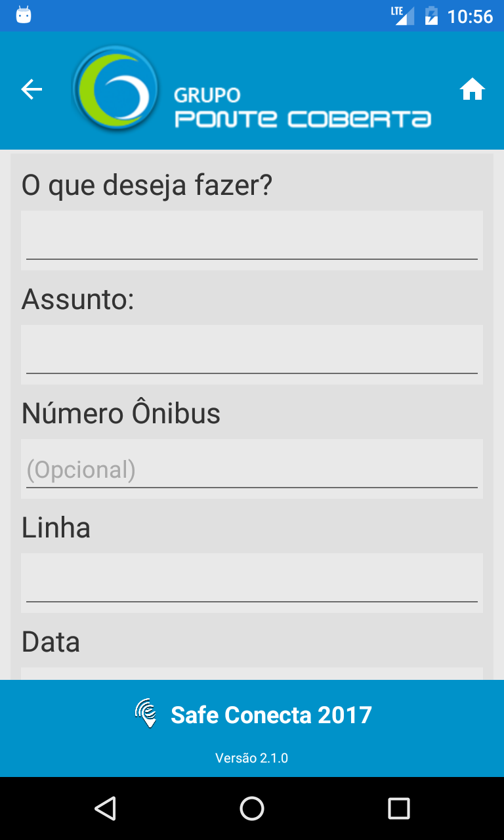This screenshot has width=504, height=840.
Task: Tap the 'Grupo Ponte Coberta' title text
Action: (303, 108)
